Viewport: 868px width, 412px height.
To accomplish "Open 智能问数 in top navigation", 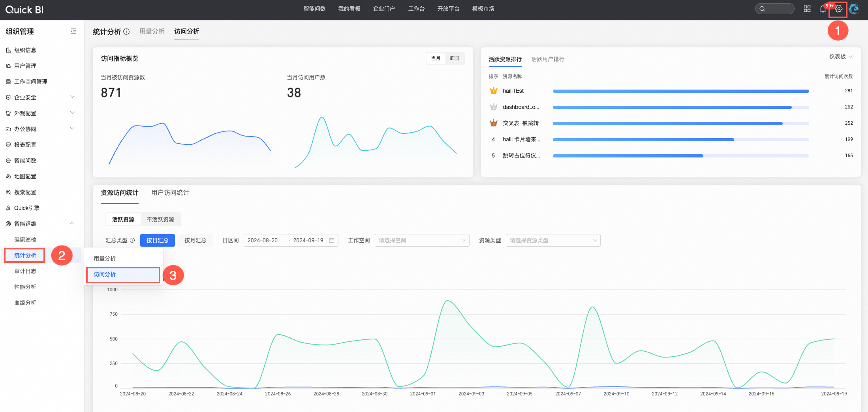I will [315, 9].
